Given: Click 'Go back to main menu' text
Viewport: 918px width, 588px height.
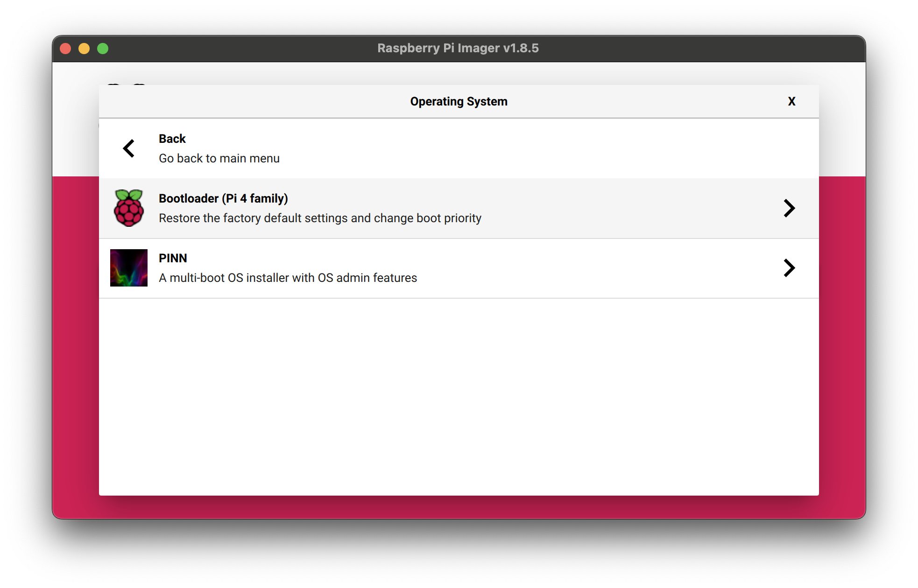Looking at the screenshot, I should [x=219, y=158].
